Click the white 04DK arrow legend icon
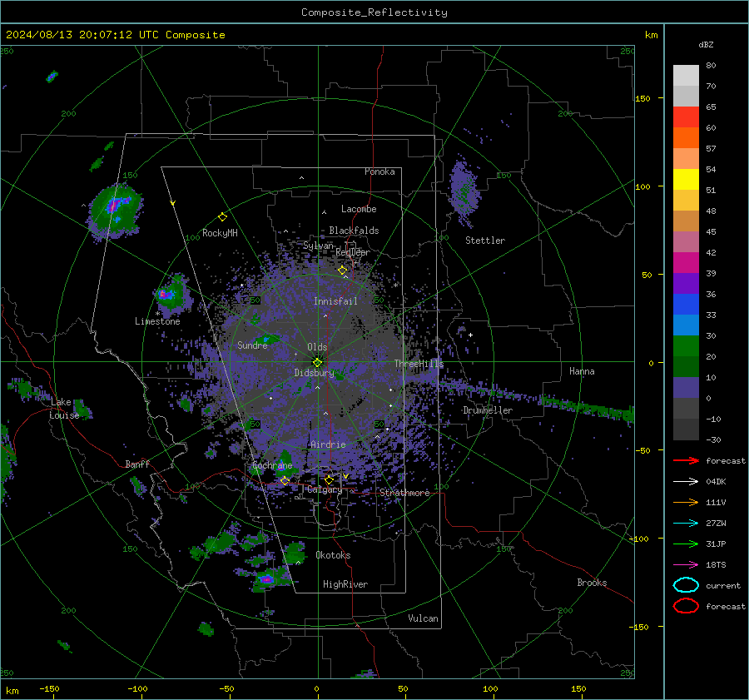Viewport: 749px width, 700px height. [x=686, y=482]
